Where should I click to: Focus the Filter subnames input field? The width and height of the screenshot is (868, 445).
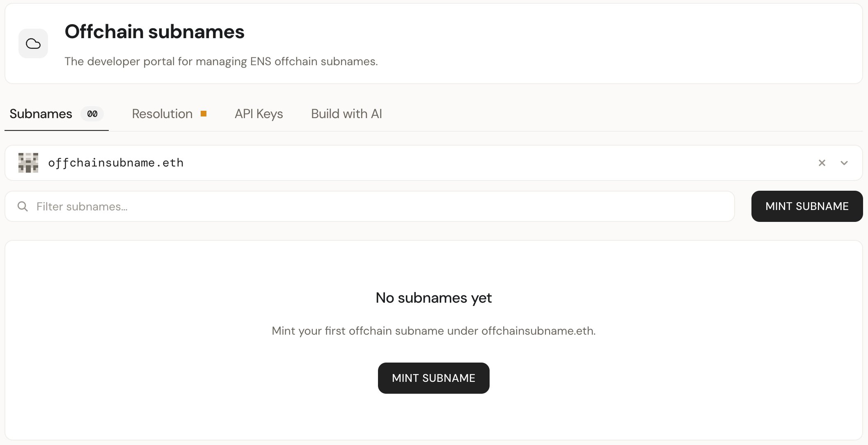coord(370,206)
